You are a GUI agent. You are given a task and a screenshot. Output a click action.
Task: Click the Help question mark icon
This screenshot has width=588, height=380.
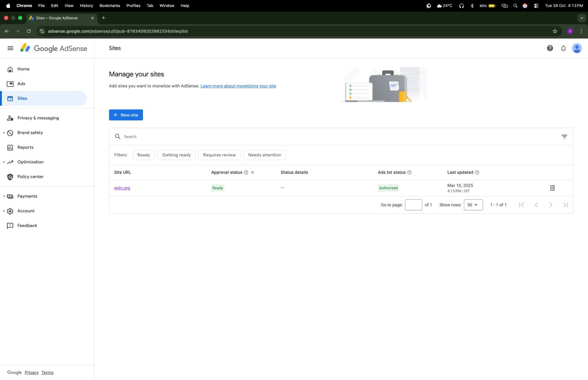[x=550, y=48]
